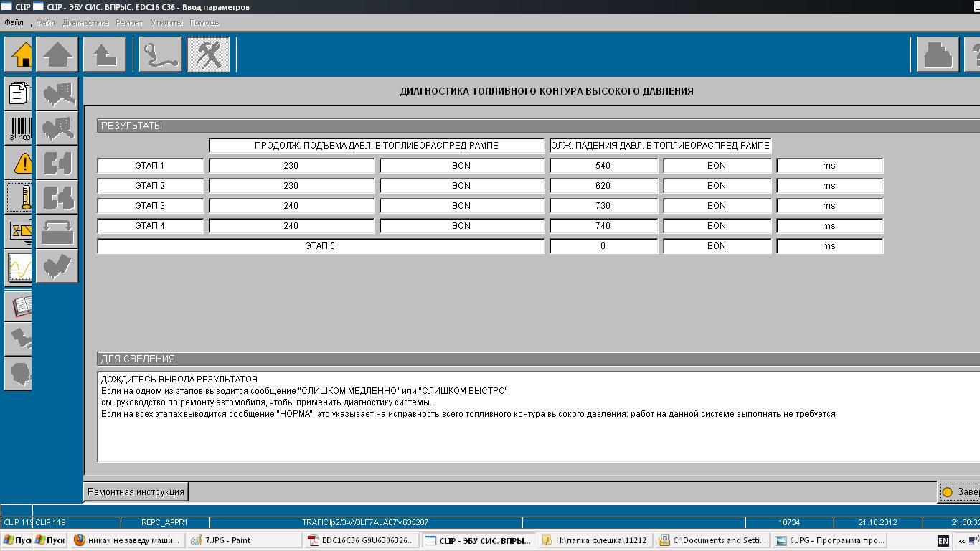Open the barcode identification icon
Image resolution: width=980 pixels, height=551 pixels.
point(19,128)
